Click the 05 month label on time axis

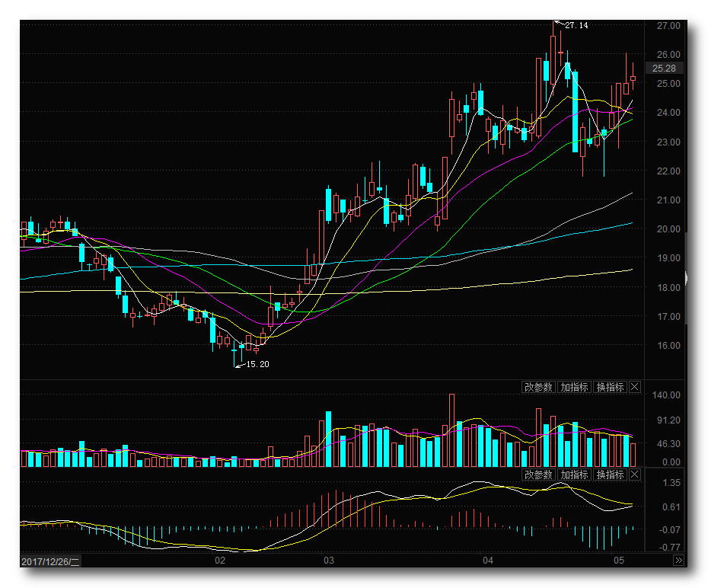pyautogui.click(x=619, y=561)
